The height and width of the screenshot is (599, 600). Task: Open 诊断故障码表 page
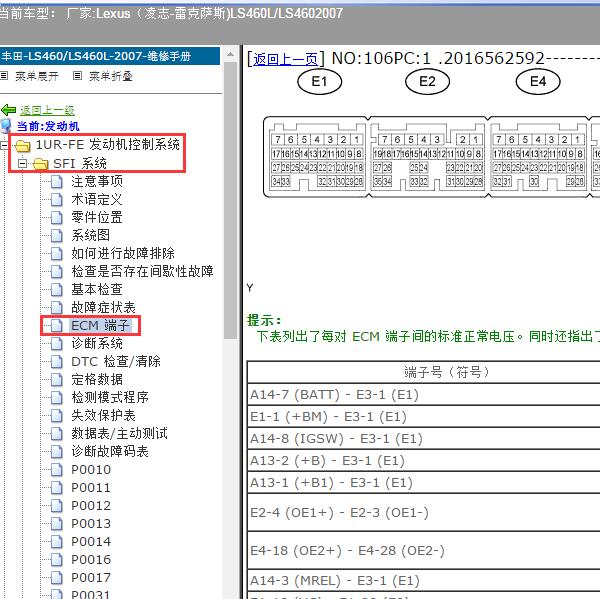click(110, 451)
